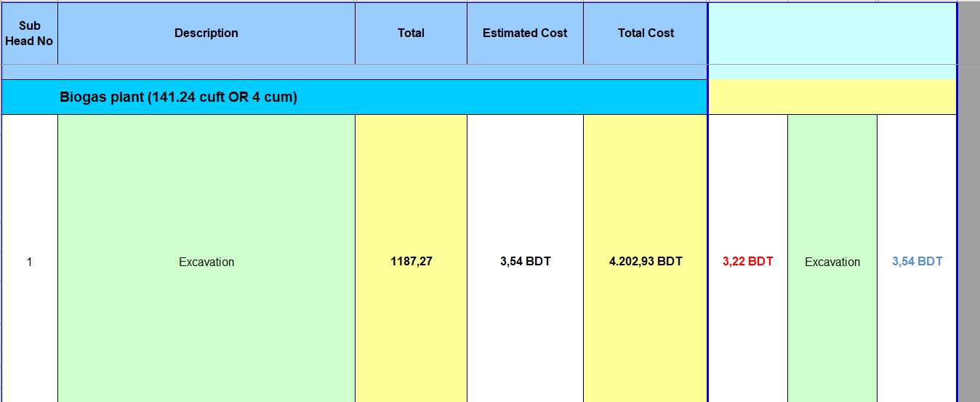
Task: Click the Total column header
Action: pos(411,33)
